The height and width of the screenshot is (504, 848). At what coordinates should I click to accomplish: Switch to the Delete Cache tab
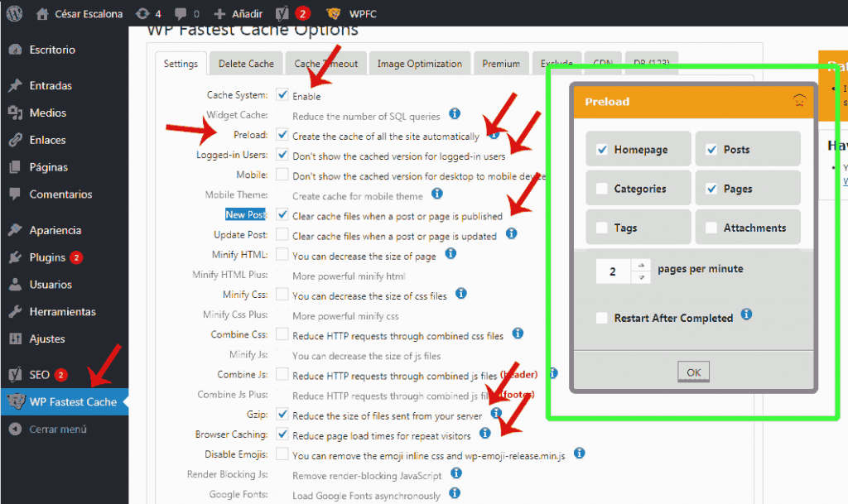coord(246,64)
